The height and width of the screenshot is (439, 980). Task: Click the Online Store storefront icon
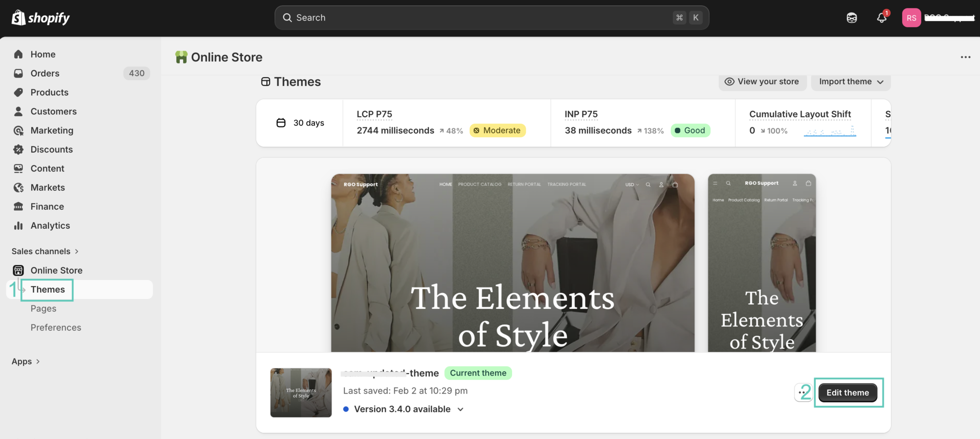pyautogui.click(x=19, y=270)
